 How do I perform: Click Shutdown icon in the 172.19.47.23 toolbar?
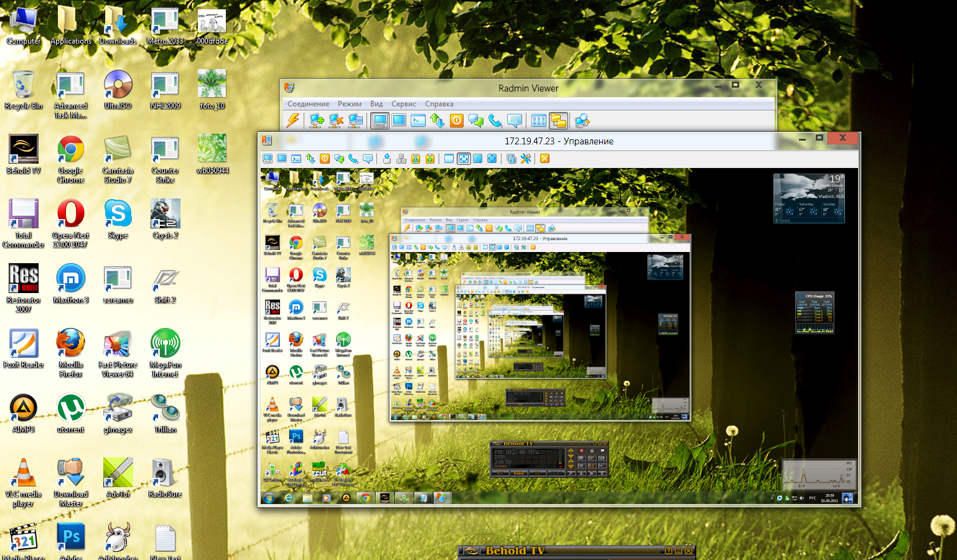click(x=325, y=159)
